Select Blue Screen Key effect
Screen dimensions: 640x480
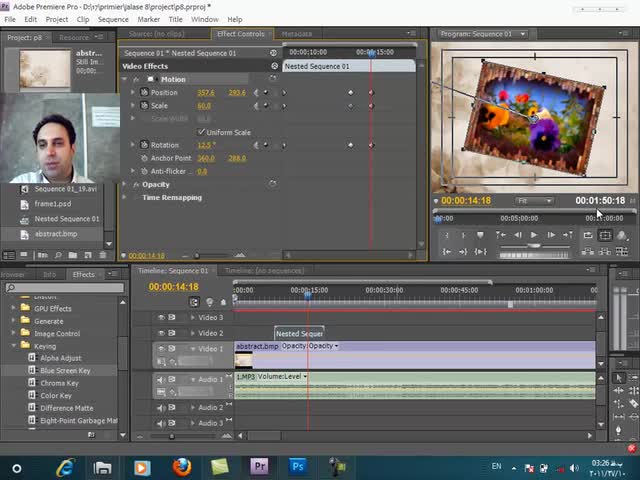[64, 370]
